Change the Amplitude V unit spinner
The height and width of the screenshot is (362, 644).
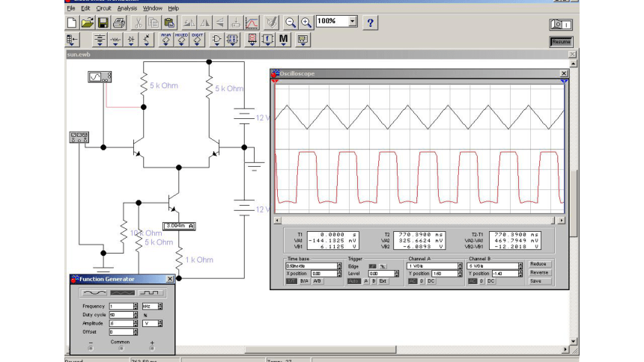click(x=160, y=323)
